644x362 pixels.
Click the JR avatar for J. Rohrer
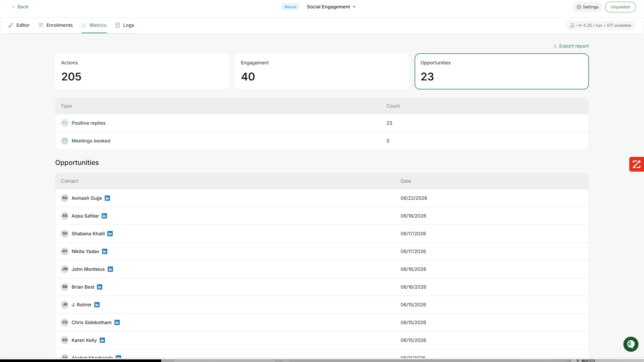[65, 305]
